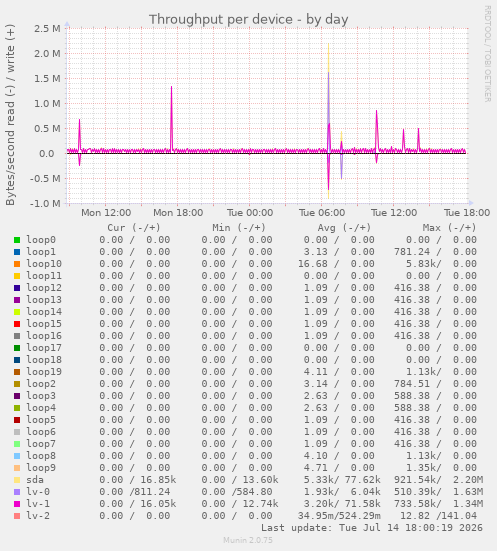Click the loop5 device name
The width and height of the screenshot is (497, 551).
point(41,420)
